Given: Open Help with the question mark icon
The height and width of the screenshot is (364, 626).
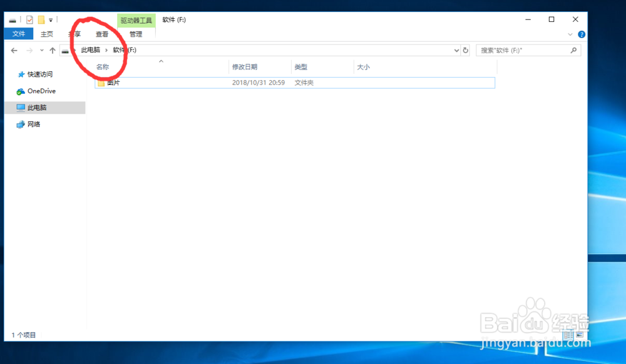Looking at the screenshot, I should click(x=582, y=34).
